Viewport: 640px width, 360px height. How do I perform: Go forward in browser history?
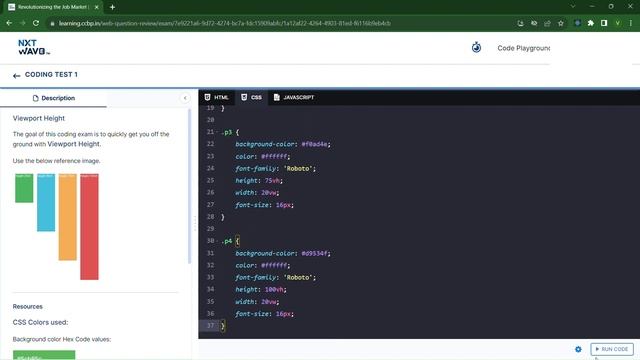coord(22,23)
